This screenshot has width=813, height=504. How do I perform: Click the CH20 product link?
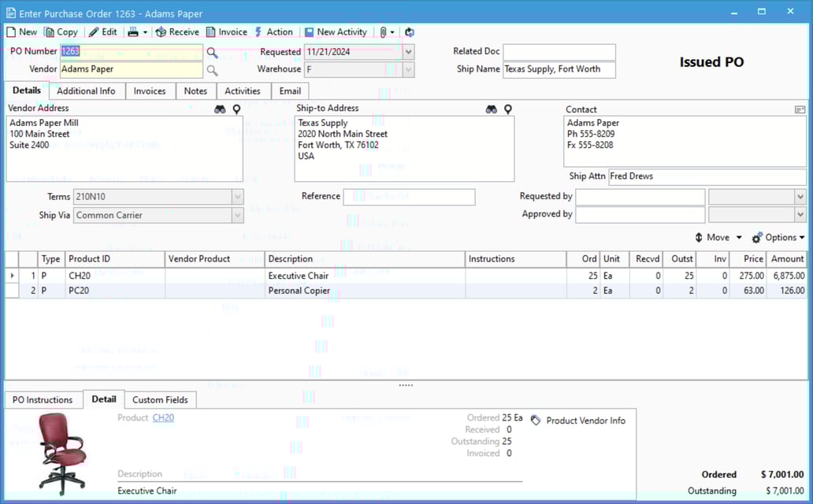(x=163, y=417)
